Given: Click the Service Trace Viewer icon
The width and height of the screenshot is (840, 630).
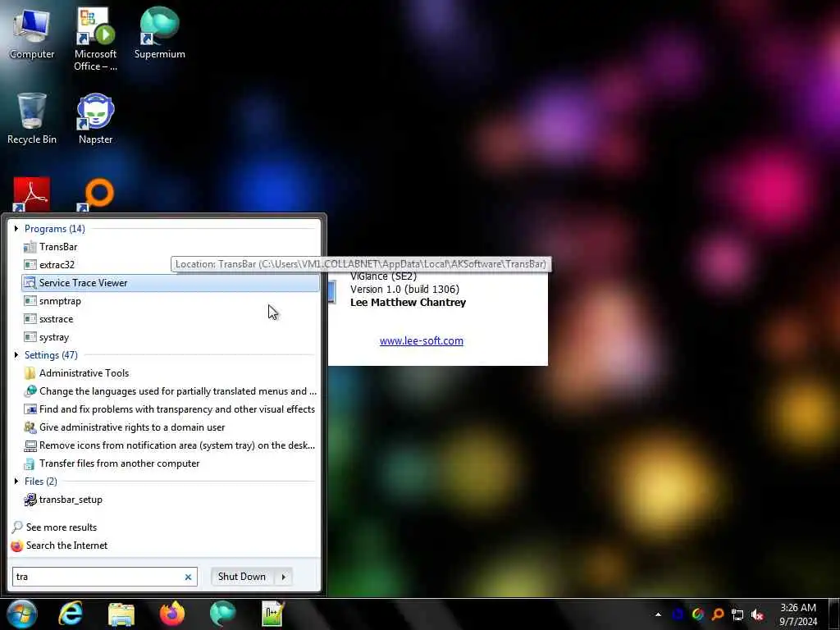Looking at the screenshot, I should click(x=30, y=283).
